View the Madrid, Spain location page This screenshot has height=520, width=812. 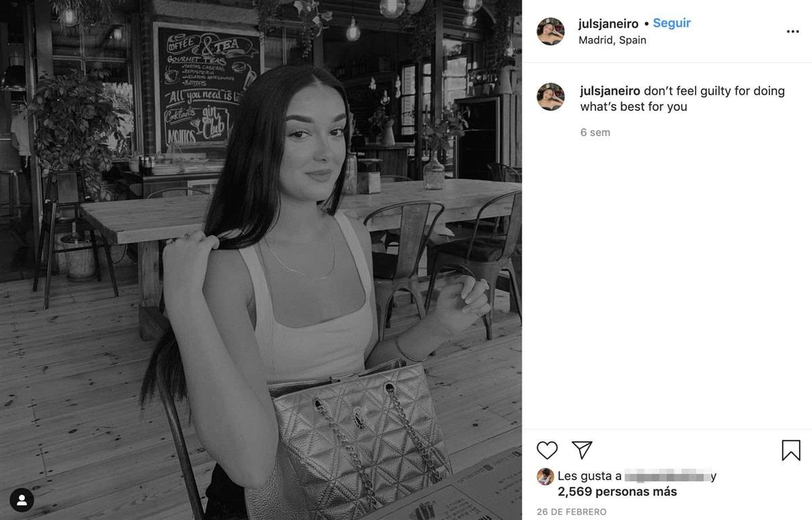pos(612,40)
